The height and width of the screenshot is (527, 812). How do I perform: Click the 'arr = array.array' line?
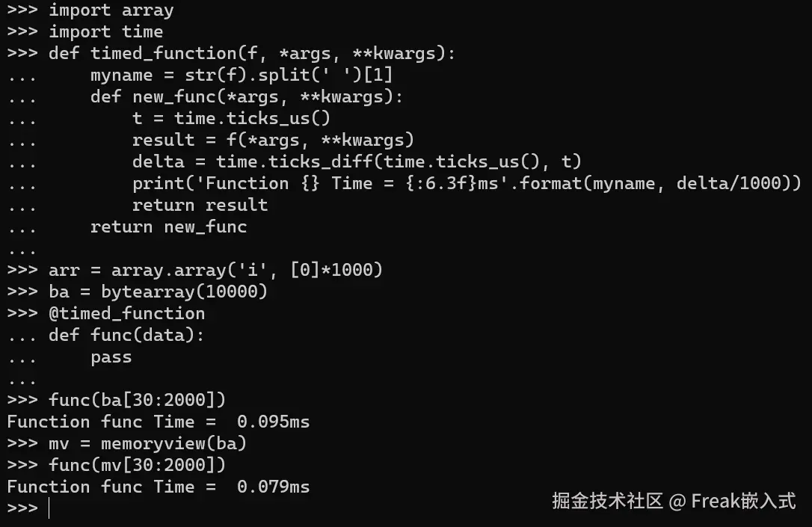195,271
